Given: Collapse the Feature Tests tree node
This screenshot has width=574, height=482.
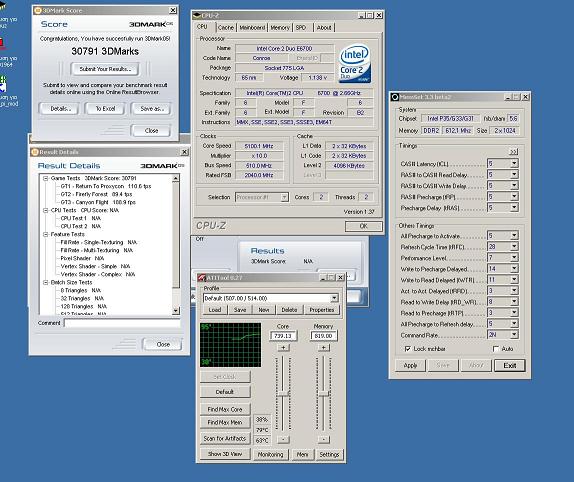Looking at the screenshot, I should (46, 234).
